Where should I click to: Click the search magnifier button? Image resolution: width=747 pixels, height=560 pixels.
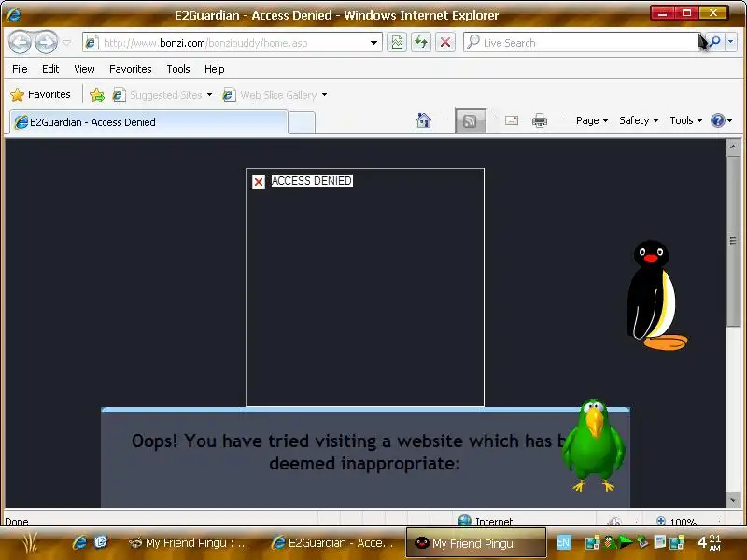tap(714, 42)
